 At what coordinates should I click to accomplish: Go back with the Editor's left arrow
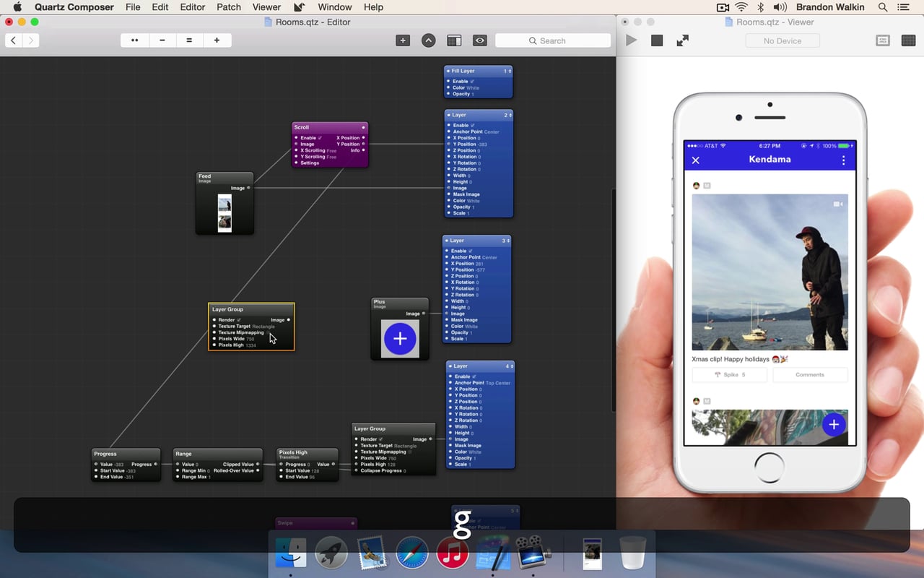point(13,40)
